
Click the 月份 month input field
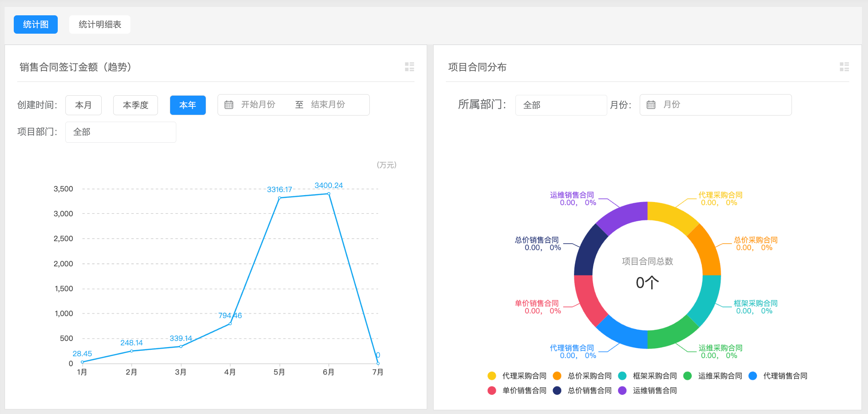pos(715,105)
